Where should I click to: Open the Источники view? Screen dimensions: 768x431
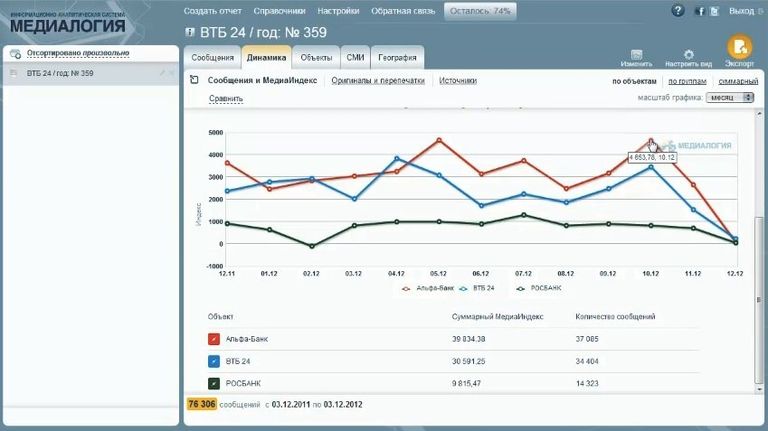[x=457, y=80]
